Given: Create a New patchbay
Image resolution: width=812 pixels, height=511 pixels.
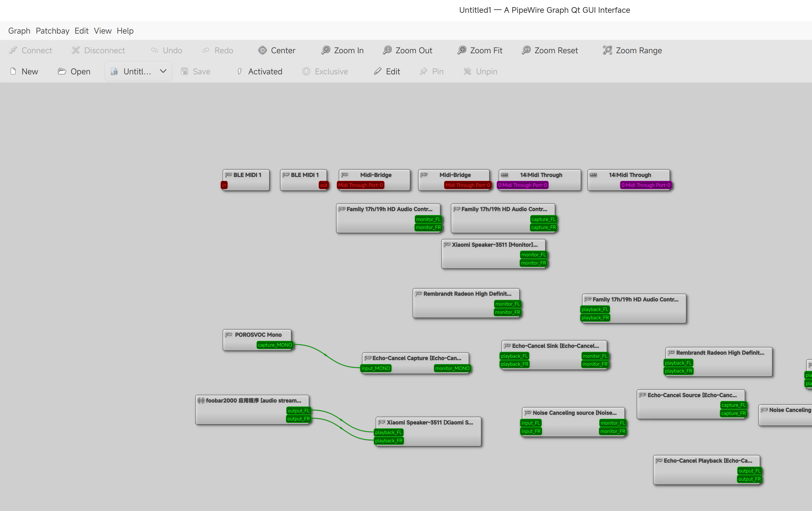Looking at the screenshot, I should tap(24, 71).
